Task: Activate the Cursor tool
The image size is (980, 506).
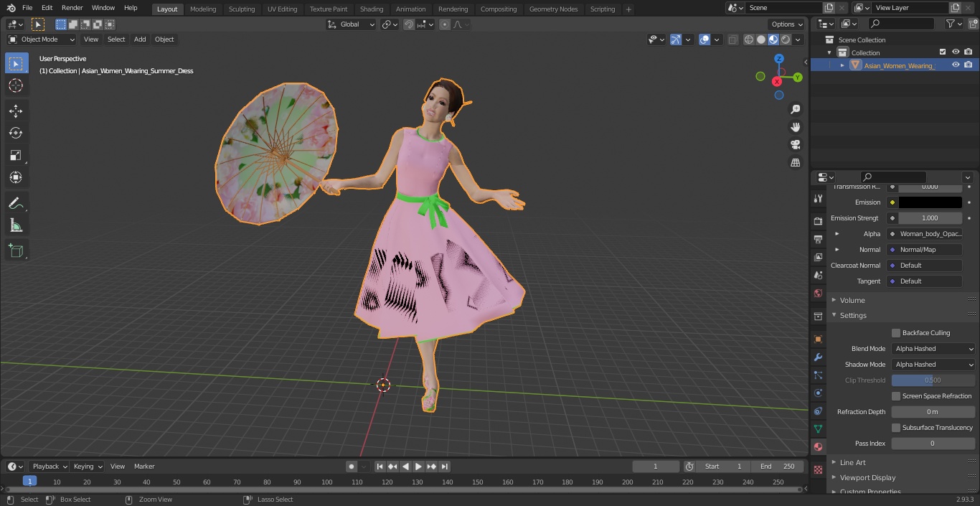Action: click(16, 85)
